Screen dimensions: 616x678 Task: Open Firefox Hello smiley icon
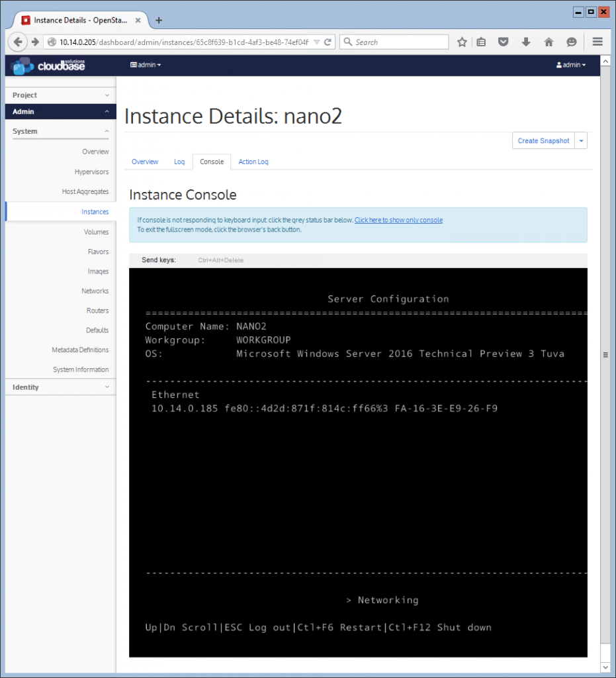(571, 41)
